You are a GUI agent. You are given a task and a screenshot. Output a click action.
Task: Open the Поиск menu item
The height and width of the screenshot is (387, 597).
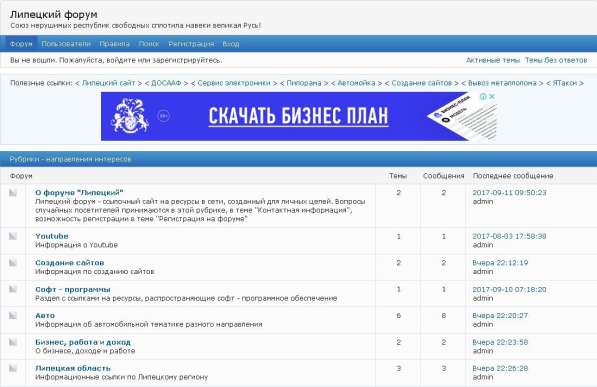pos(149,44)
